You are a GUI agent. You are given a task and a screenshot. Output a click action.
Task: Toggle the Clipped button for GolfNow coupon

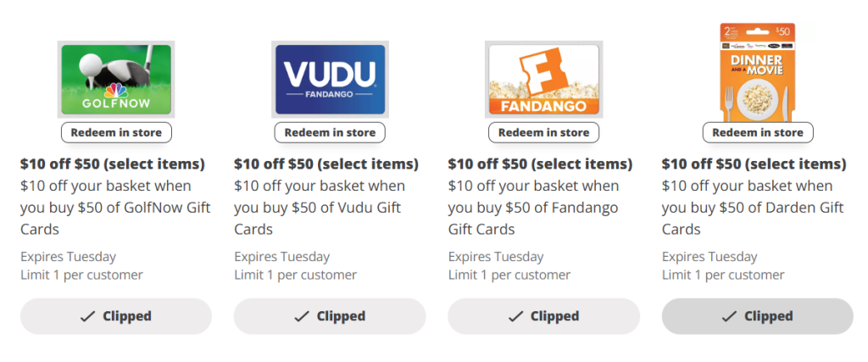tap(116, 316)
